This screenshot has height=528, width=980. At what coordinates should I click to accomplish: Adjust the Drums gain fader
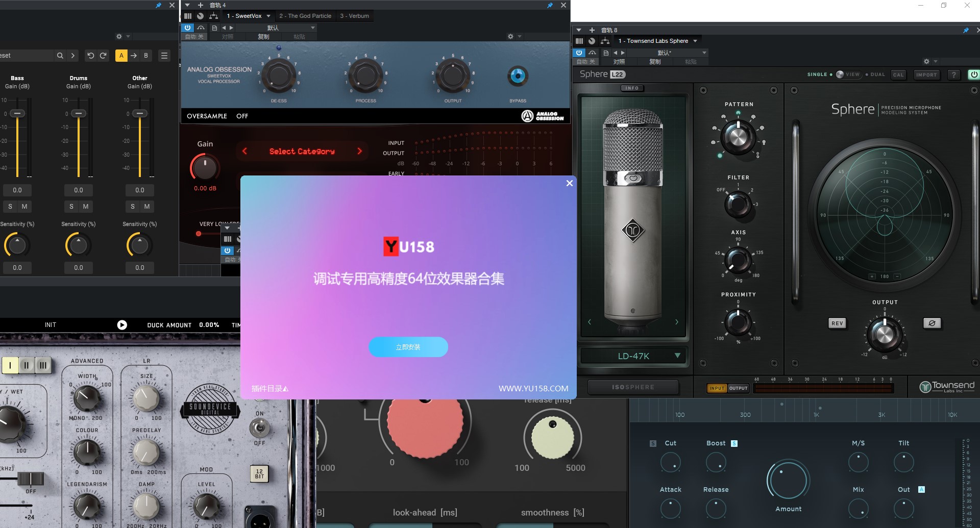click(79, 113)
